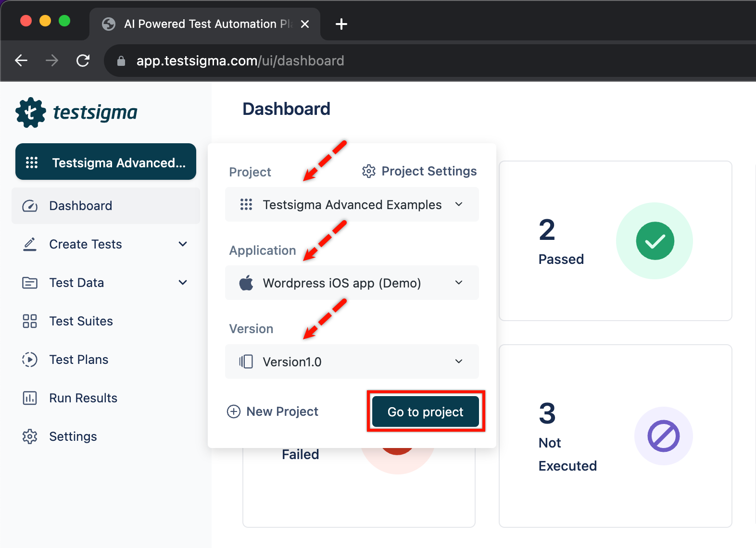Click the dots icon in Project dropdown
Viewport: 756px width, 548px height.
pos(246,205)
